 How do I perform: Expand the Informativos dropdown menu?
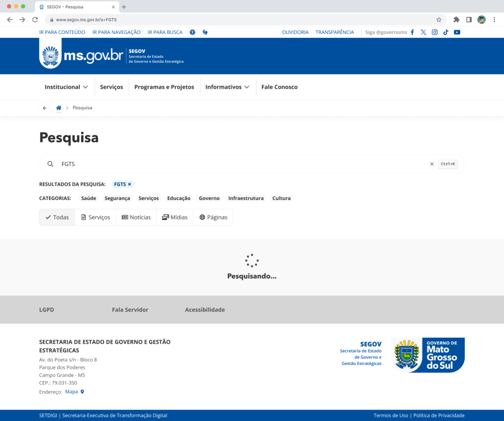click(x=227, y=87)
